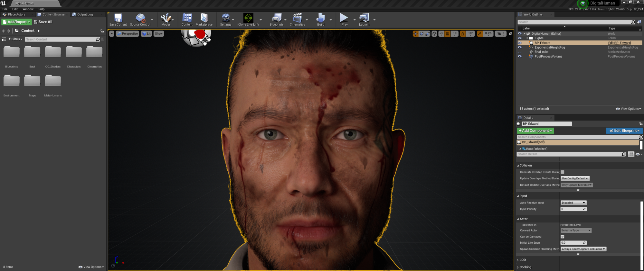The image size is (644, 271).
Task: Click the Build toolbar icon
Action: (321, 20)
